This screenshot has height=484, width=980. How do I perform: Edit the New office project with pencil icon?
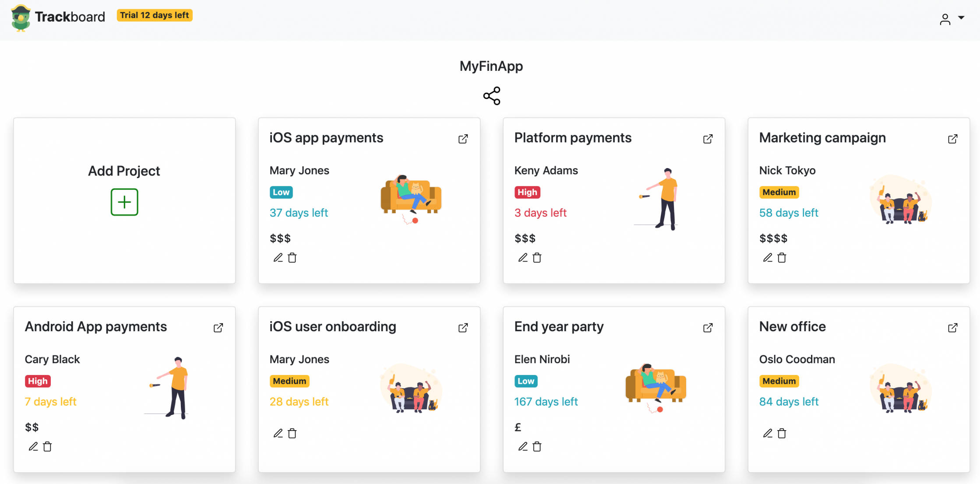(x=768, y=433)
